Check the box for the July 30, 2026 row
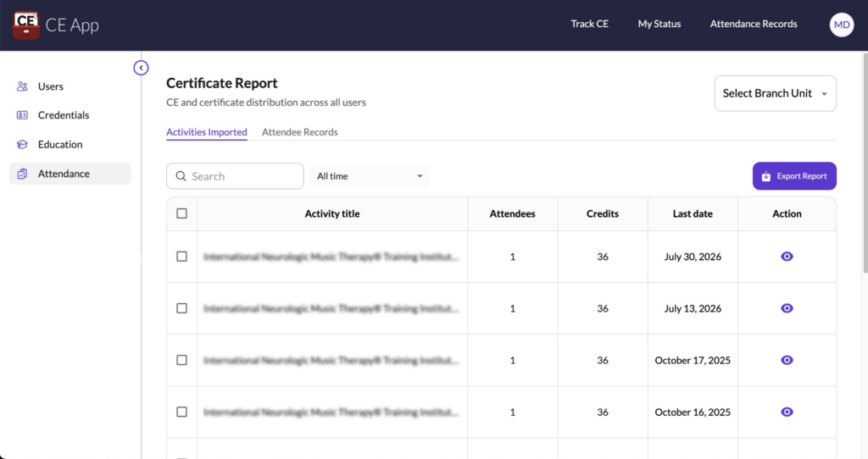Screen dimensions: 868x459 [181, 257]
